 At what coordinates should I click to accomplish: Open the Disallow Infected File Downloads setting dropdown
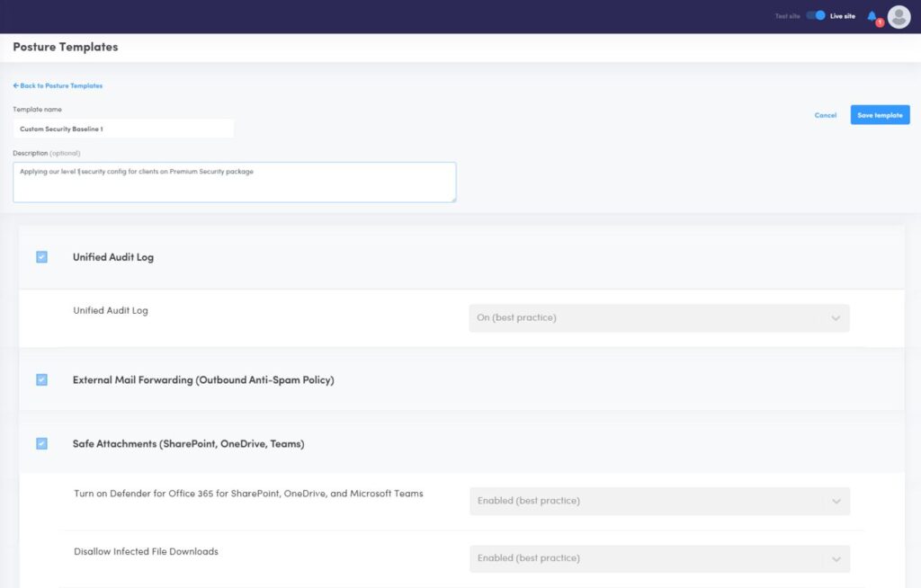pos(659,558)
